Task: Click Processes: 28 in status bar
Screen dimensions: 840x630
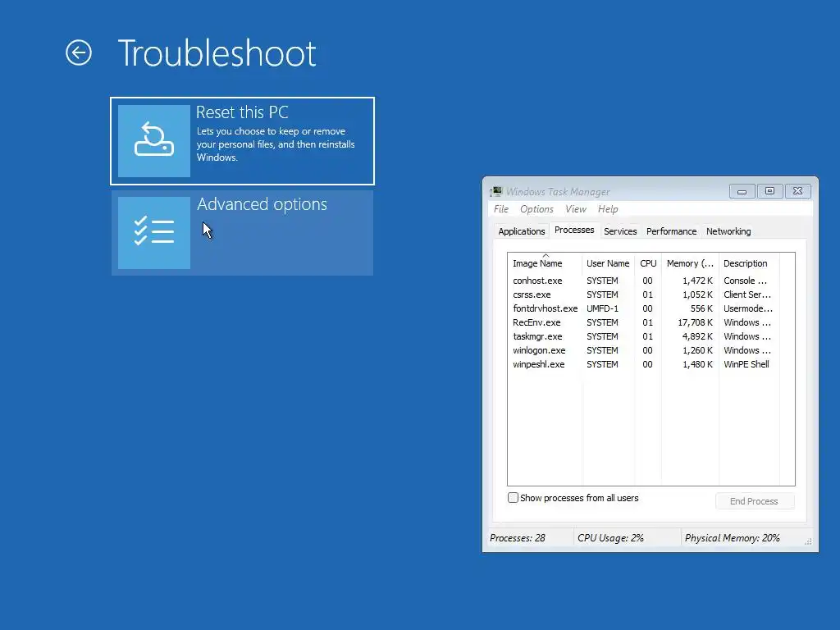Action: (518, 538)
